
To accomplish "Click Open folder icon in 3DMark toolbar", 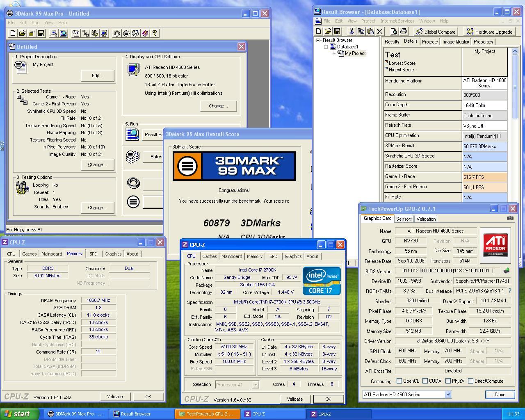I will (x=22, y=33).
